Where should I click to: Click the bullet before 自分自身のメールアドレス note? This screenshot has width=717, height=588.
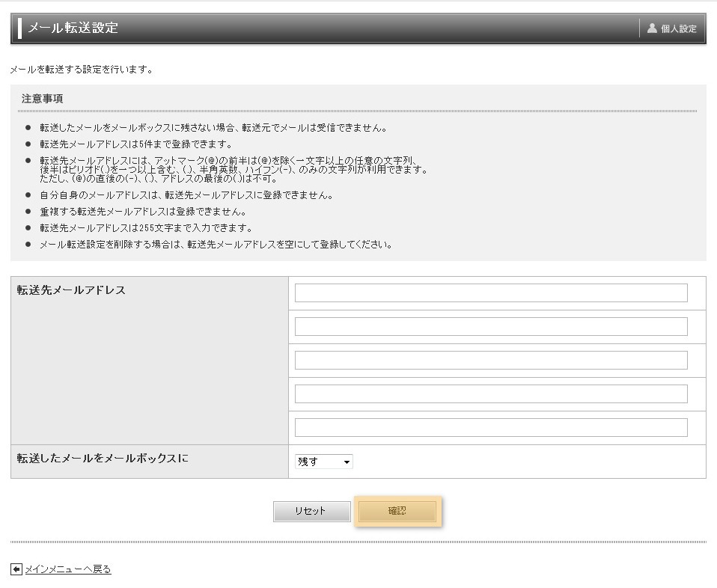(x=28, y=195)
